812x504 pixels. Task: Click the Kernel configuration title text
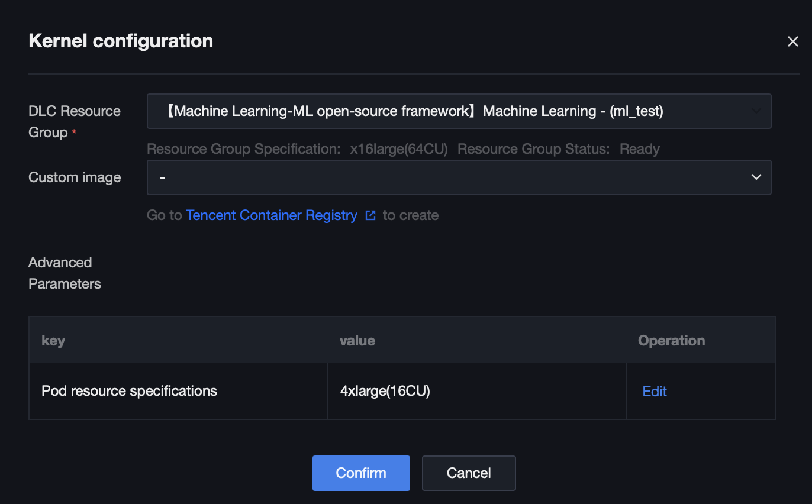point(121,41)
